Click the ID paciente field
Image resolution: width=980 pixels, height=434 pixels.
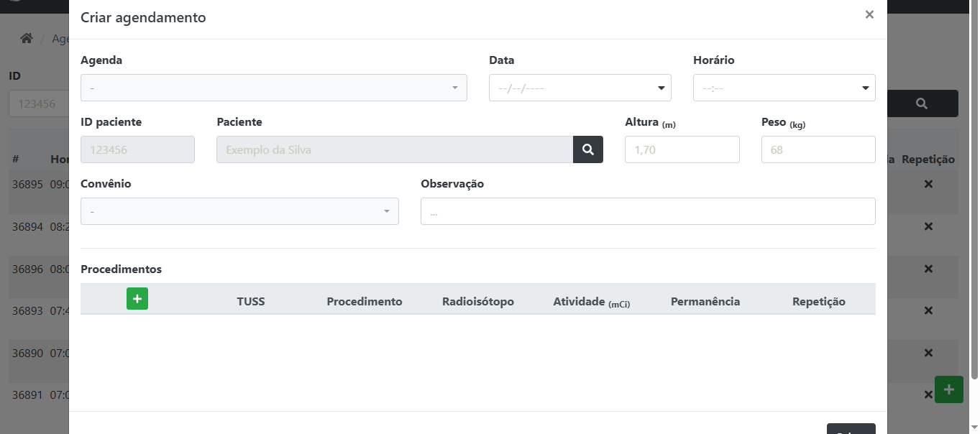pos(137,149)
